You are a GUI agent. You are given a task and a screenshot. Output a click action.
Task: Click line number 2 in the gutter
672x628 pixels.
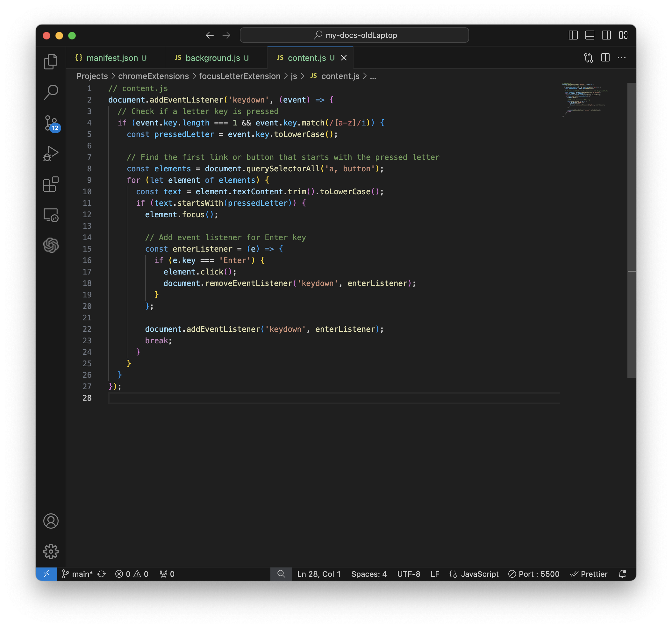tap(89, 100)
